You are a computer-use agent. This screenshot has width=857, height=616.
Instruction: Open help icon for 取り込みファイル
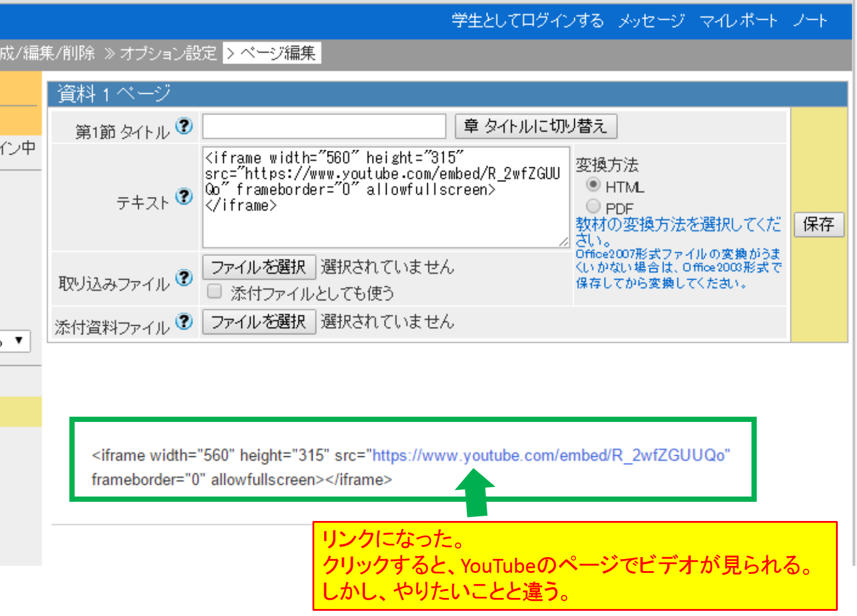coord(184,278)
